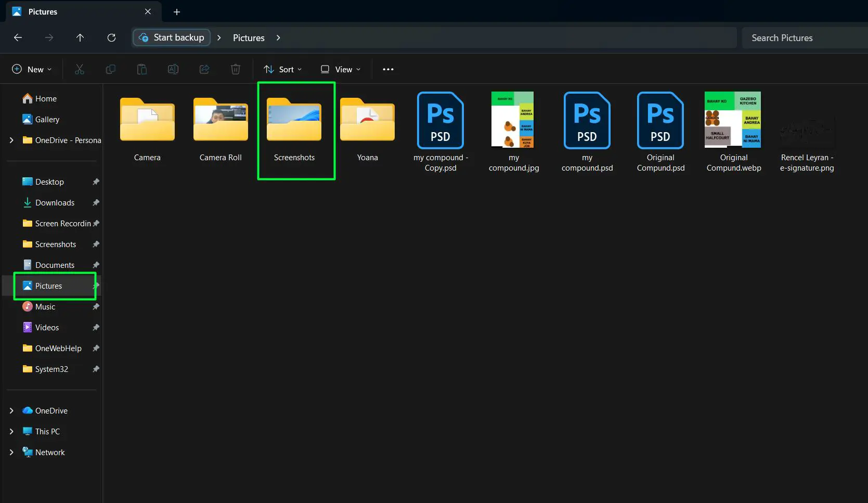Click the Delete icon in the toolbar
This screenshot has height=503, width=868.
235,69
